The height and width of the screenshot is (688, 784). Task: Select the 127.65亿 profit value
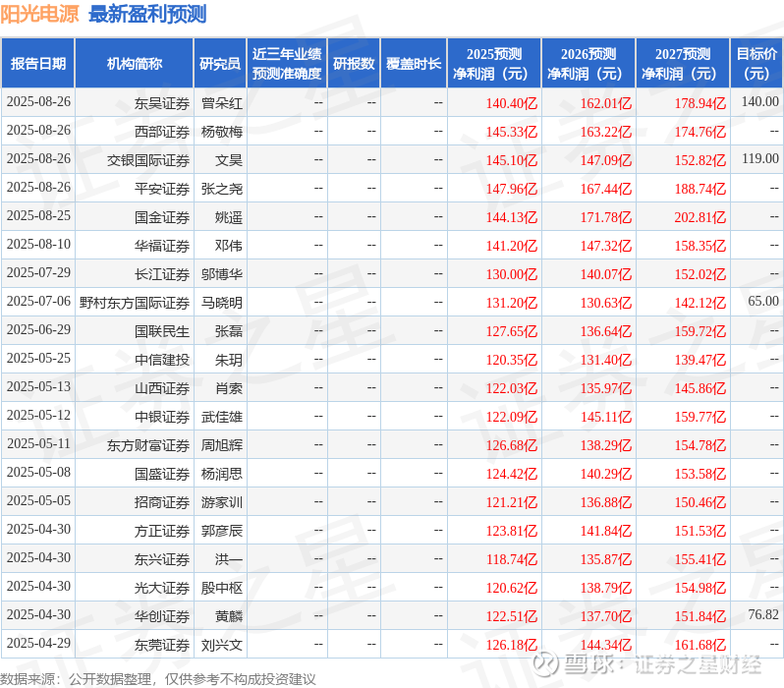pos(512,332)
